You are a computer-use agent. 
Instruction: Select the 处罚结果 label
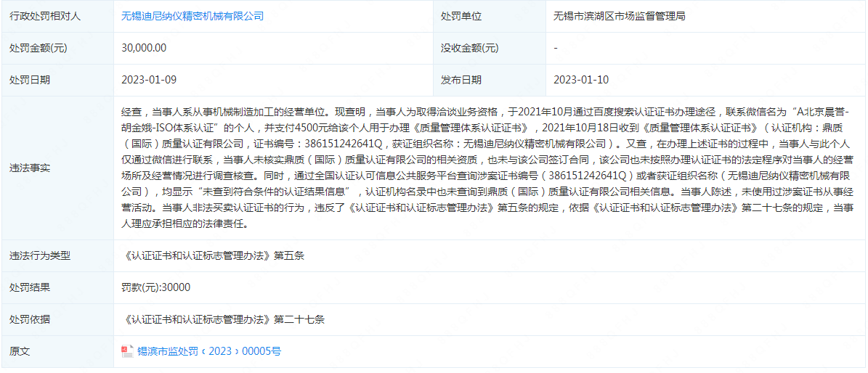pos(30,287)
